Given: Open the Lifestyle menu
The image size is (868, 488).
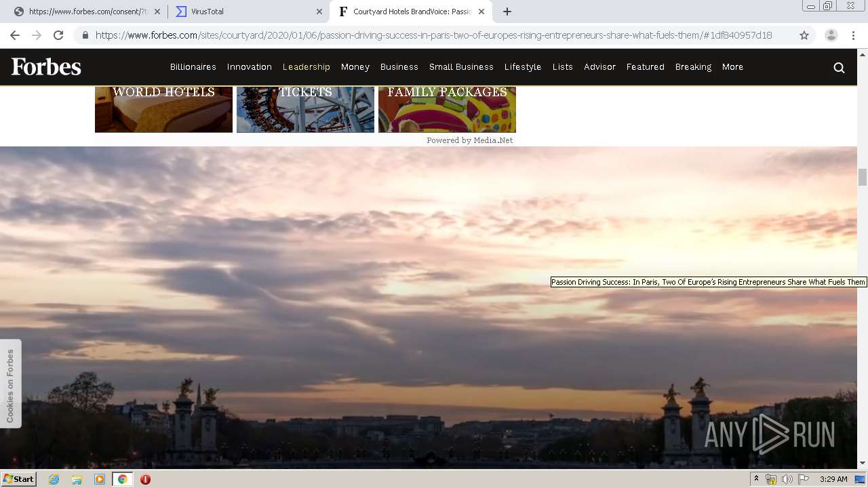Looking at the screenshot, I should (523, 67).
